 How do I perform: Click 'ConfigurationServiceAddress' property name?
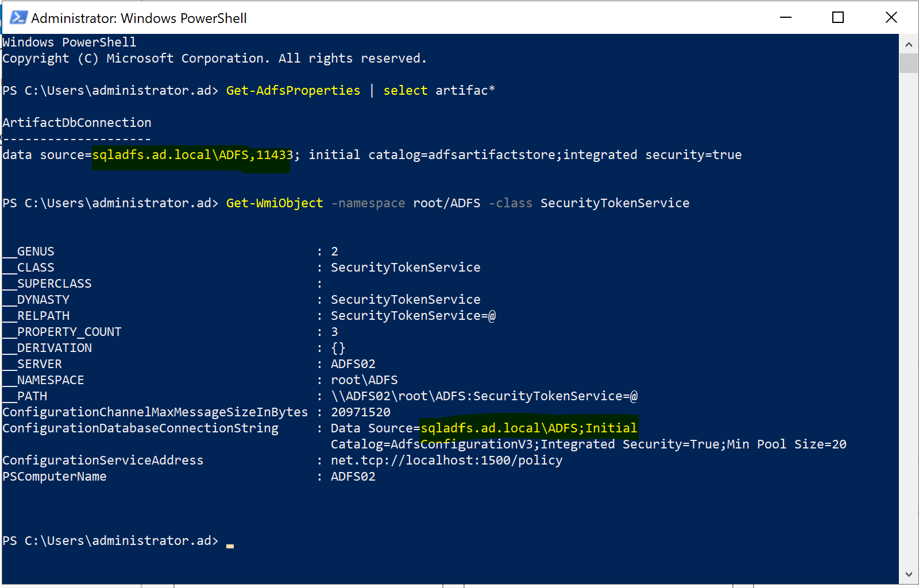103,461
